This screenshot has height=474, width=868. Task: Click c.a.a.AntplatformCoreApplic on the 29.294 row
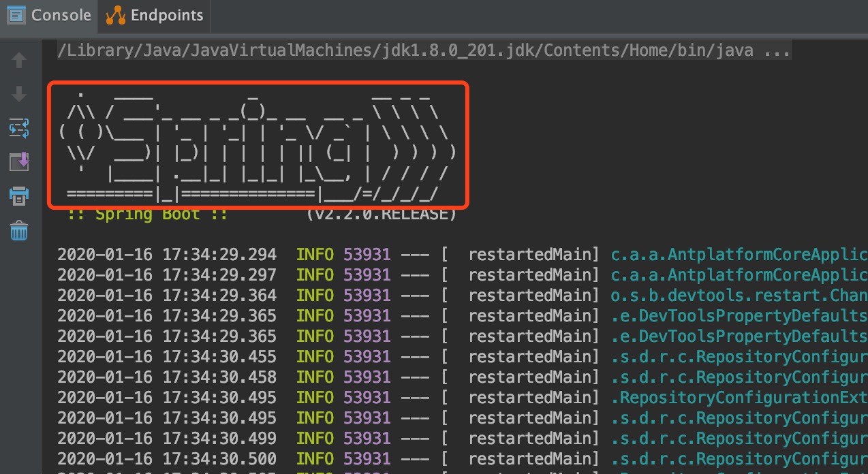tap(739, 255)
